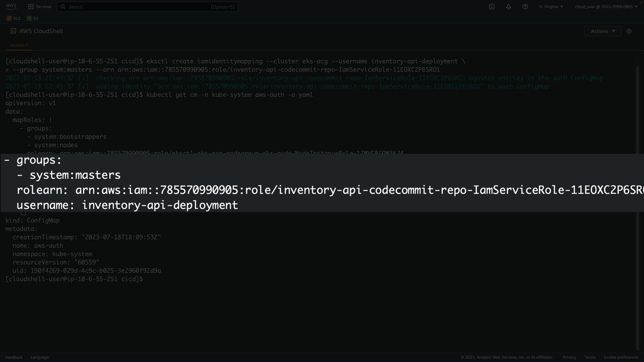
Task: Open the S3 shortcut icon
Action: [29, 18]
